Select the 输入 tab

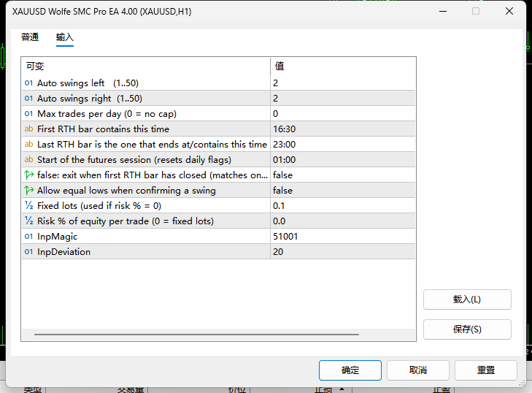click(x=64, y=37)
